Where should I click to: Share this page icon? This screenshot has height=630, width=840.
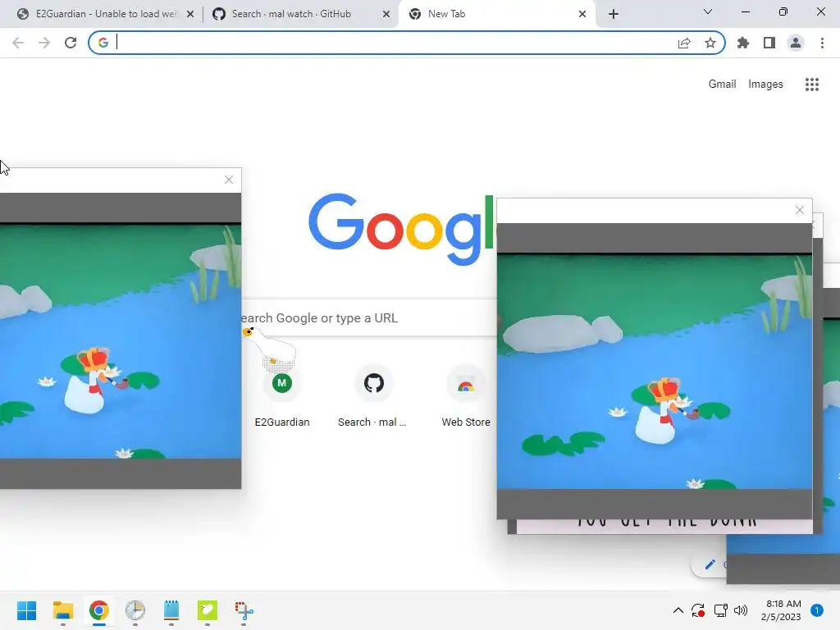[x=684, y=43]
